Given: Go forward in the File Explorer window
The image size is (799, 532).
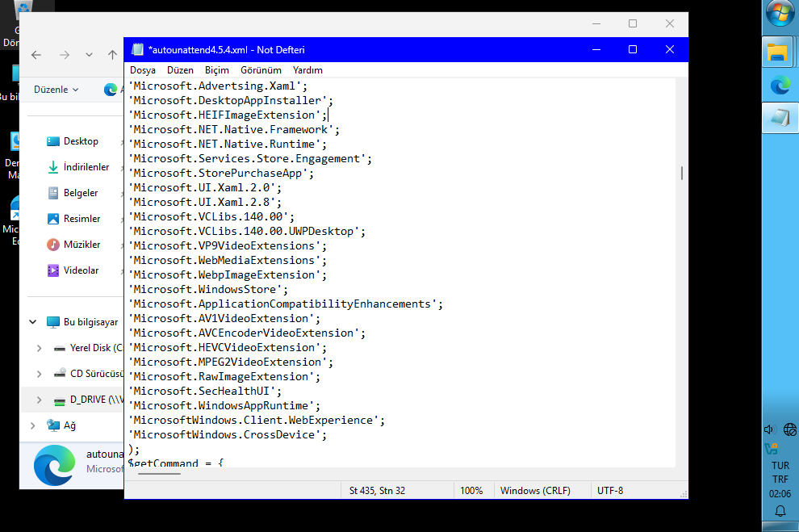Looking at the screenshot, I should [x=65, y=55].
